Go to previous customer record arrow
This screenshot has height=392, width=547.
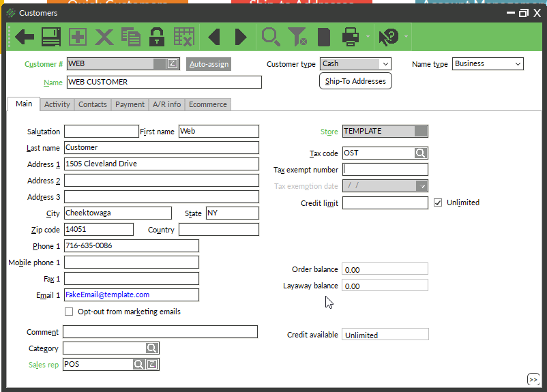tap(213, 37)
